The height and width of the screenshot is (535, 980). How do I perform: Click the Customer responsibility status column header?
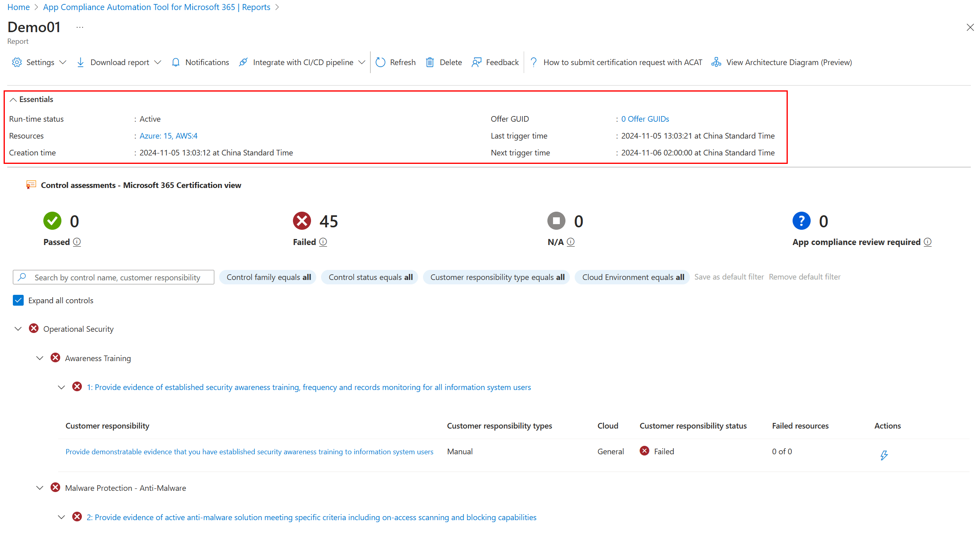pyautogui.click(x=693, y=426)
